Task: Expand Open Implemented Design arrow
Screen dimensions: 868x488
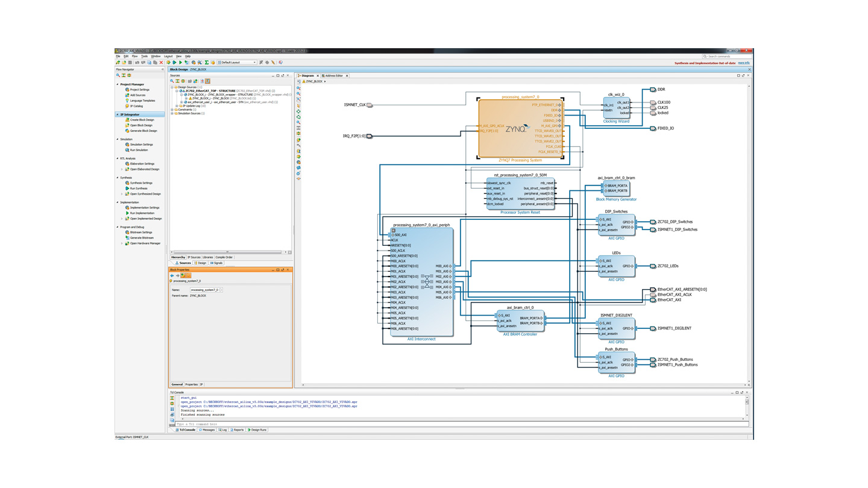Action: [122, 219]
